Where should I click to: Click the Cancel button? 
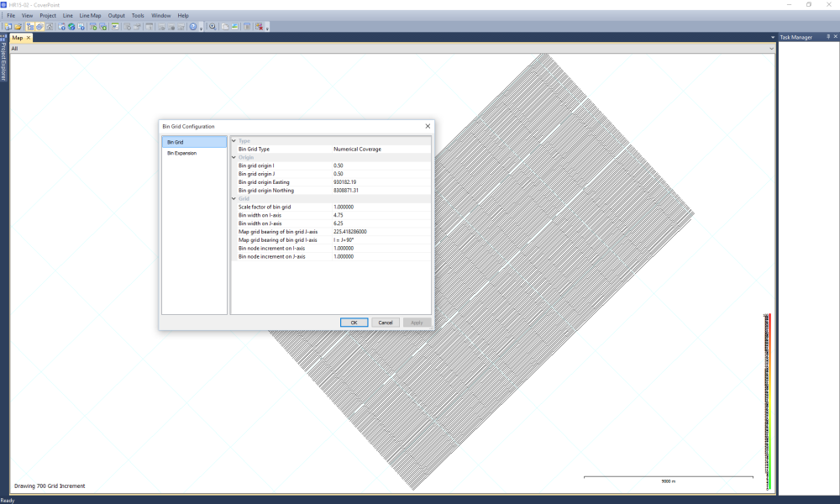(x=385, y=323)
